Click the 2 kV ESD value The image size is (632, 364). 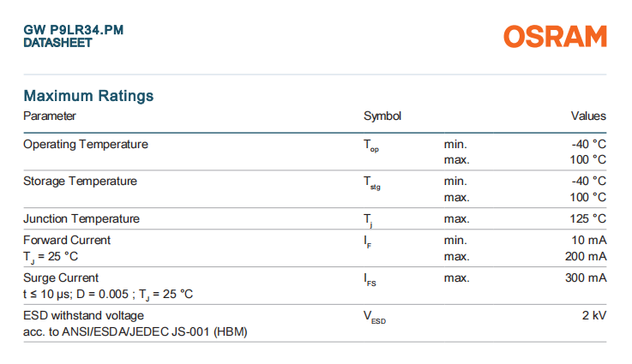(x=594, y=315)
